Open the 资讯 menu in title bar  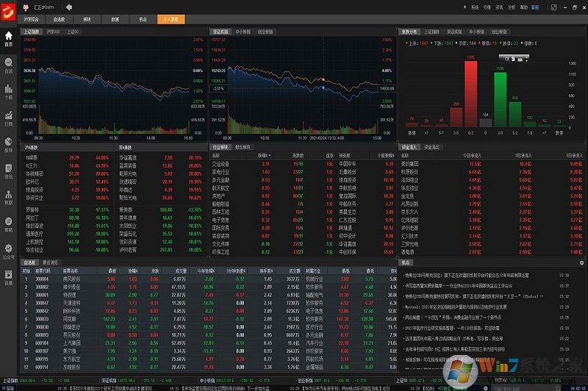[x=500, y=7]
